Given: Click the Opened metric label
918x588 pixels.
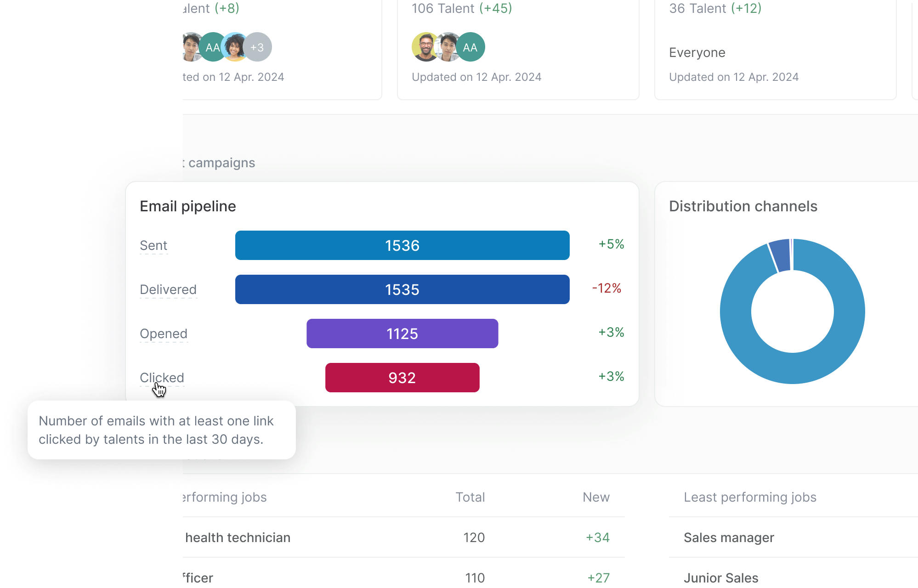Looking at the screenshot, I should click(164, 334).
